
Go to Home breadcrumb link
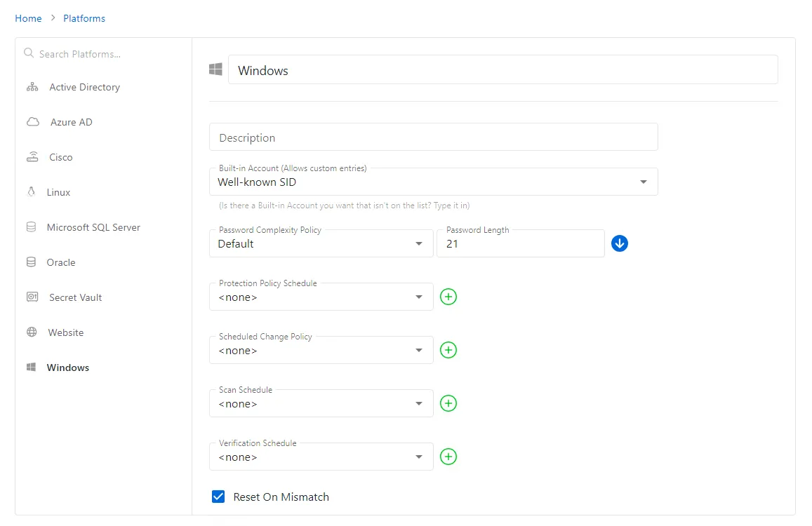coord(28,18)
